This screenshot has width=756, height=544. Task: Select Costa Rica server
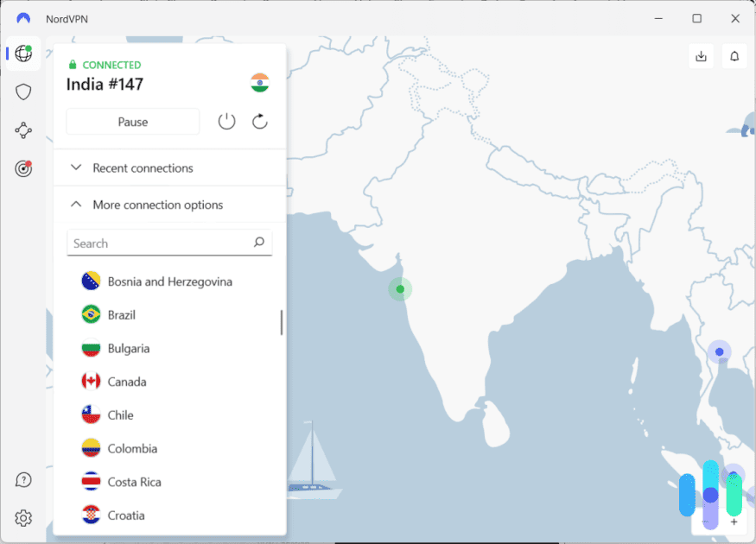134,482
